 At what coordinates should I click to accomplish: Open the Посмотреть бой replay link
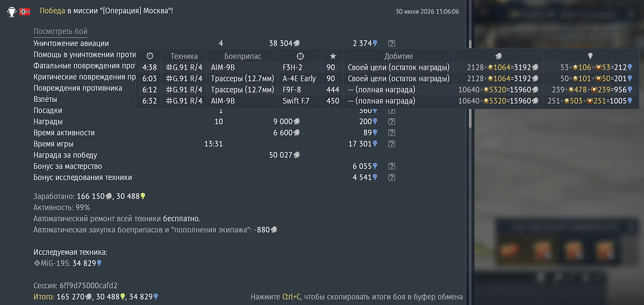61,32
